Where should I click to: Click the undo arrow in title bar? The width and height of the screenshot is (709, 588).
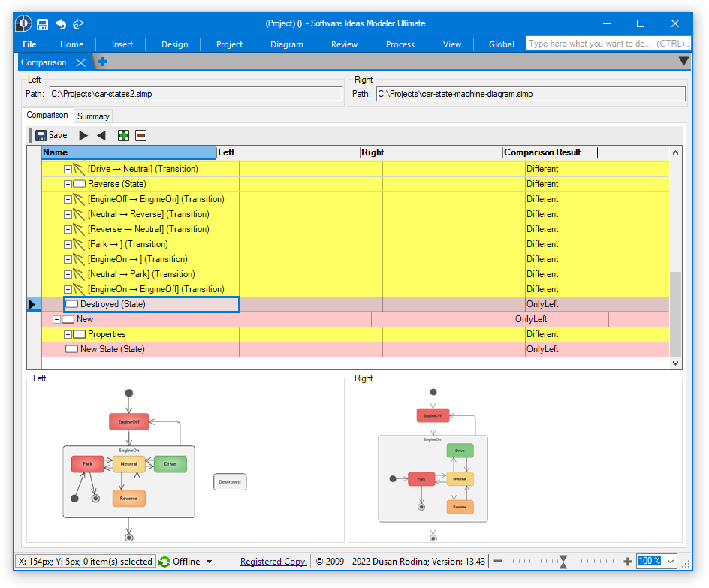tap(61, 23)
